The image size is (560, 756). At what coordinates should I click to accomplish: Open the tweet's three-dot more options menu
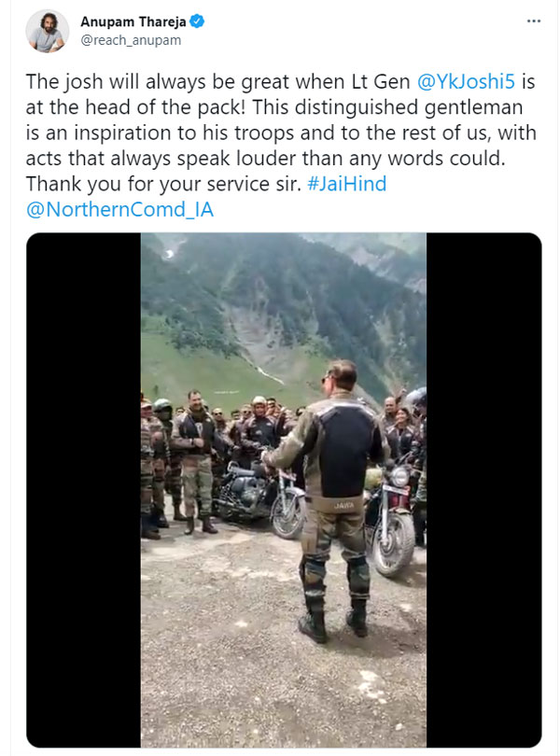pyautogui.click(x=533, y=20)
